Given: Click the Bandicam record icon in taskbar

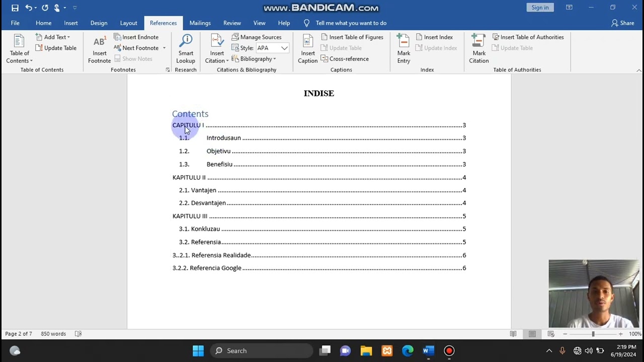Looking at the screenshot, I should click(449, 351).
